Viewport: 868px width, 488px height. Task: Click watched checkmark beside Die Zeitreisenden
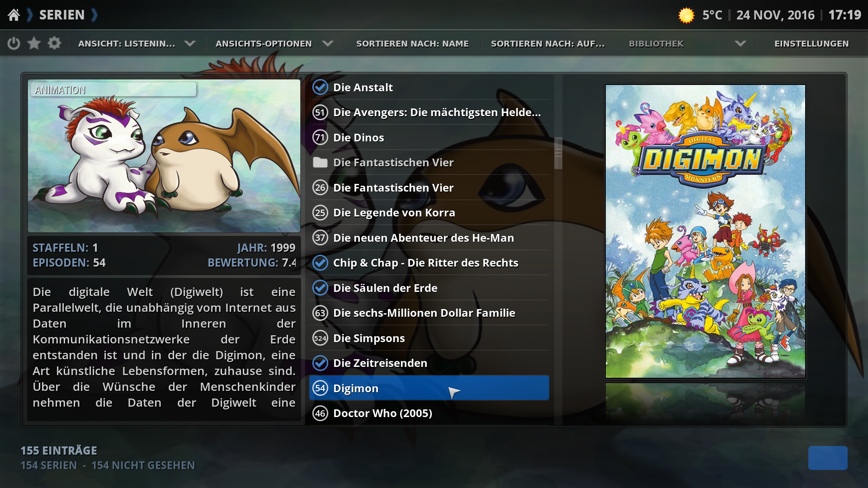pos(320,363)
